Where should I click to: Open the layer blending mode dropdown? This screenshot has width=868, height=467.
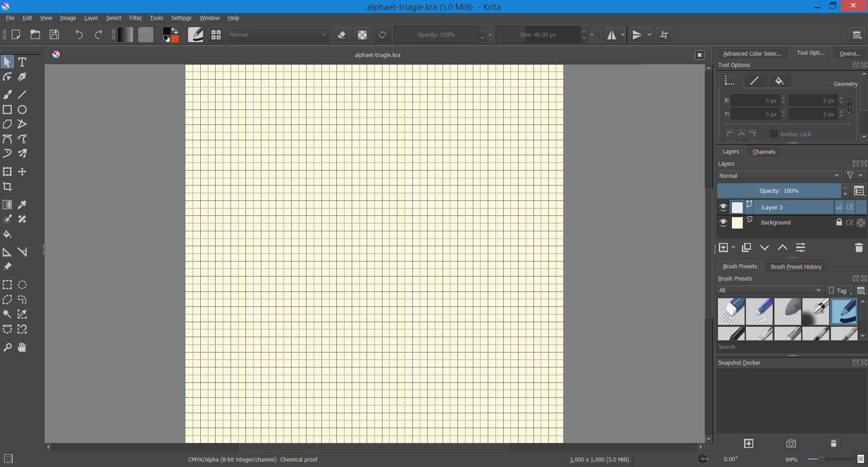[779, 176]
